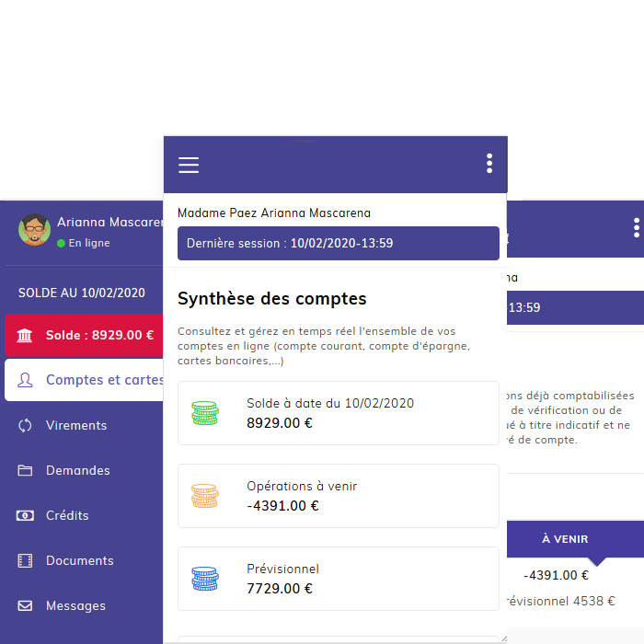
Task: Click the blue coins icon for Prévisionnel
Action: [205, 579]
